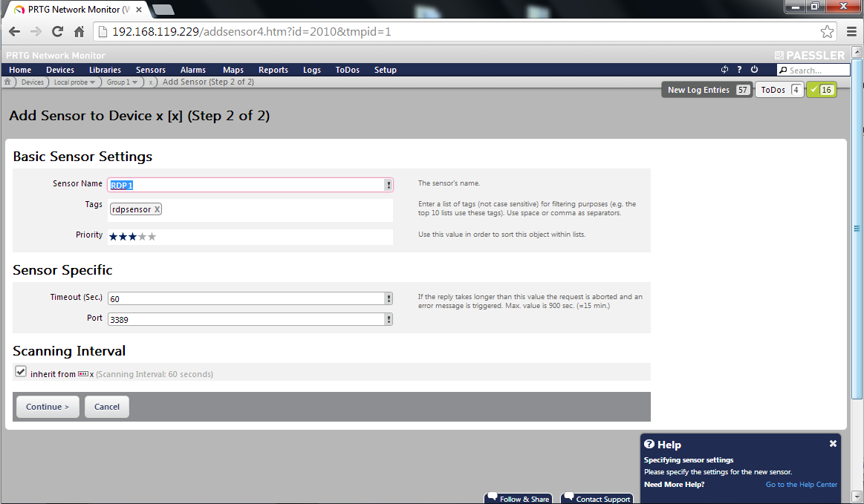The height and width of the screenshot is (504, 864).
Task: Open the Setup menu
Action: pos(385,70)
